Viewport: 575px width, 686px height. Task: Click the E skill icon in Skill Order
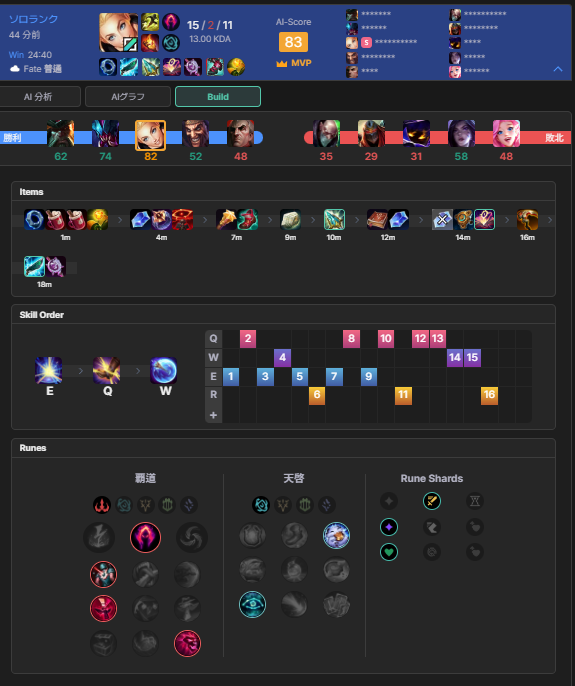[49, 371]
